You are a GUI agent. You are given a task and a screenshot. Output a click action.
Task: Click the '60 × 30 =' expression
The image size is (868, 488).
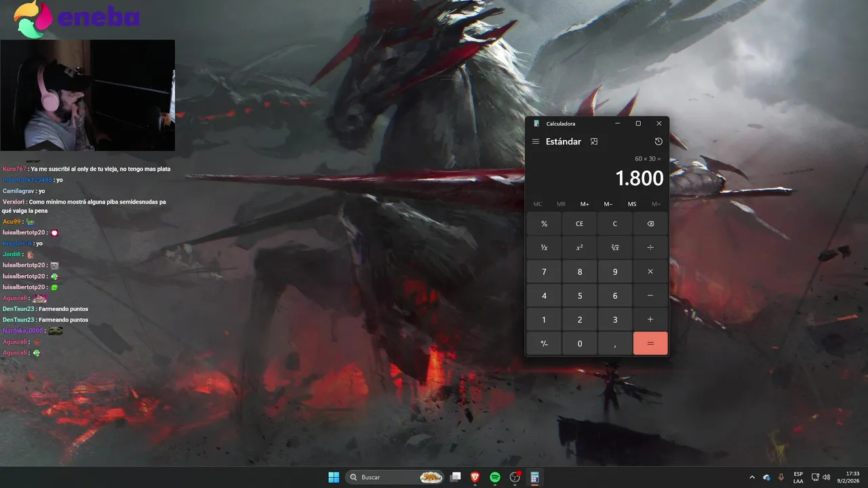[648, 159]
